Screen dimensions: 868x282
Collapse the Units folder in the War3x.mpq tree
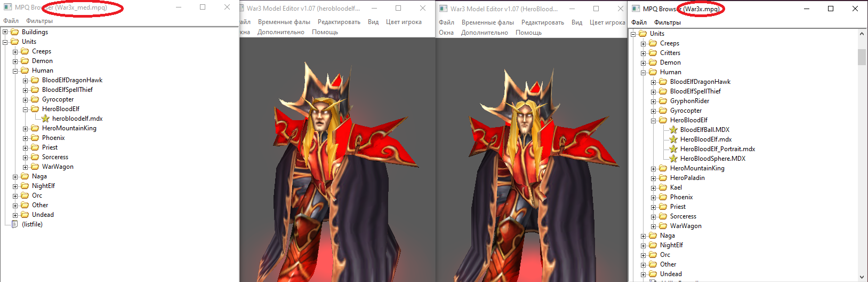point(633,34)
